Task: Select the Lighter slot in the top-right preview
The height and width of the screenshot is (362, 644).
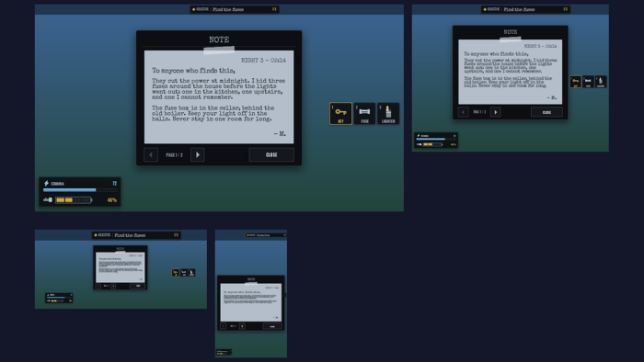Action: pos(601,82)
